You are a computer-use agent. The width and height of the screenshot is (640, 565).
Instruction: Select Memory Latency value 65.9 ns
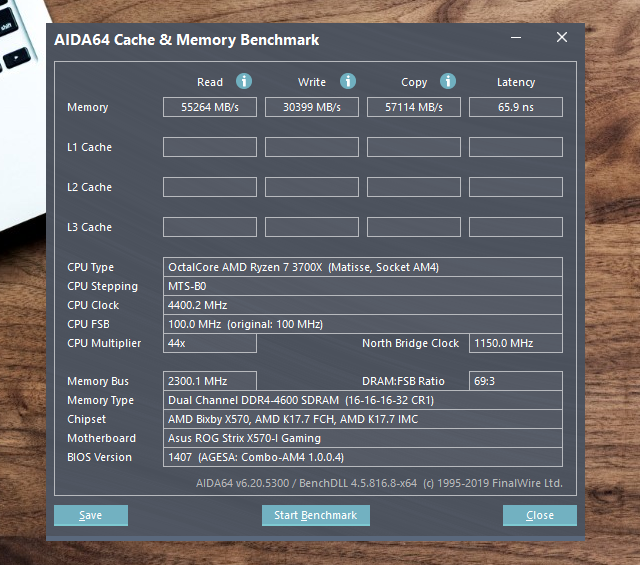pyautogui.click(x=516, y=107)
